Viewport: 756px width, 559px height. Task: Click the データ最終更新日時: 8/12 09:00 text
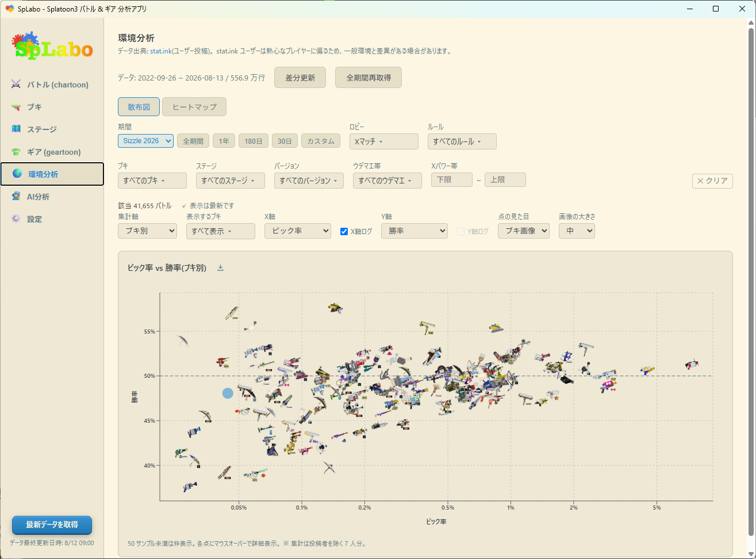point(52,543)
